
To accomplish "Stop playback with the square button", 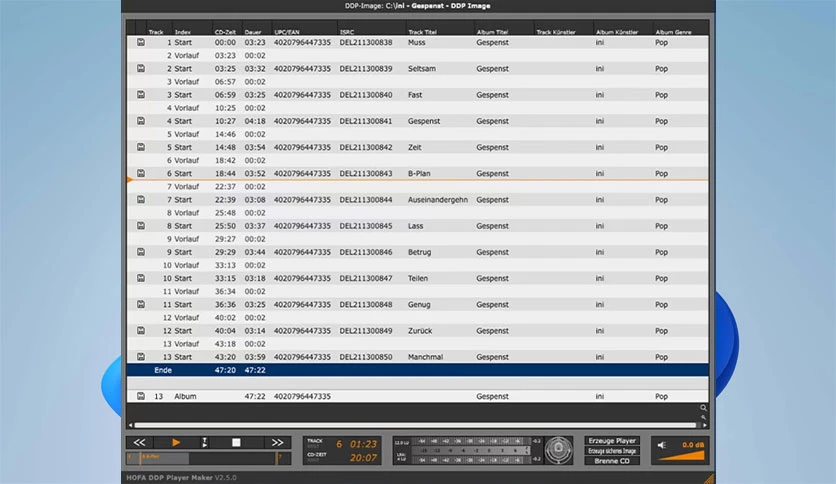I will 236,442.
